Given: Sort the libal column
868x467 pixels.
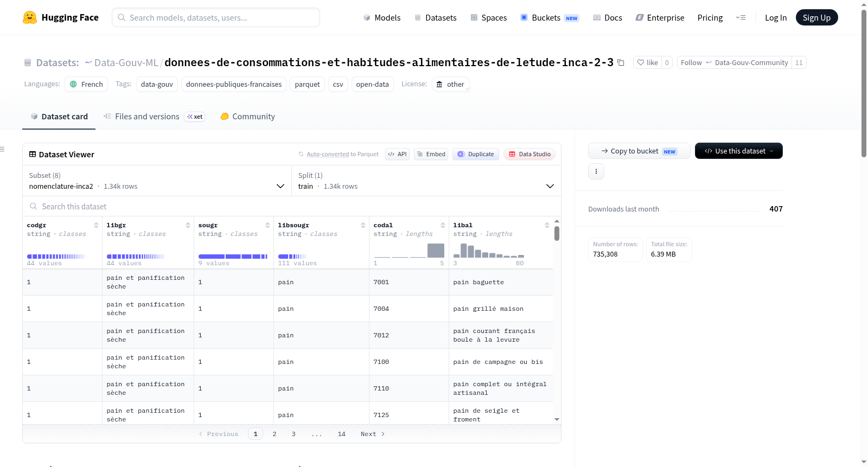Looking at the screenshot, I should 547,225.
